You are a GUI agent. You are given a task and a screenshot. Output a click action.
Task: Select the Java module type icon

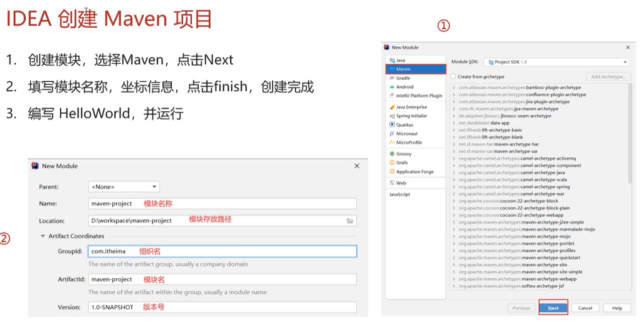point(392,60)
